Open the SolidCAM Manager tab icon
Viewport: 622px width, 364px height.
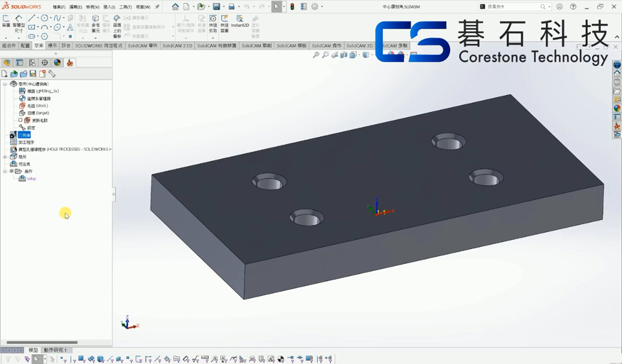coord(70,63)
